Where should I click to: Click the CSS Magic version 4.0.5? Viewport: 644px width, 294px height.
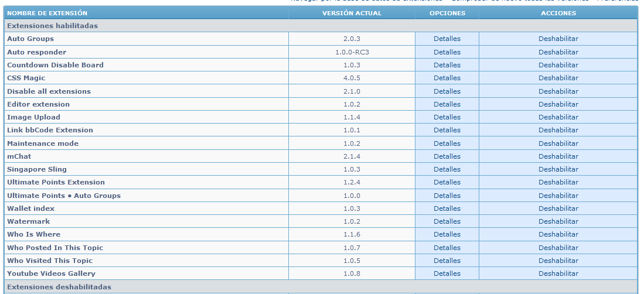[x=352, y=78]
